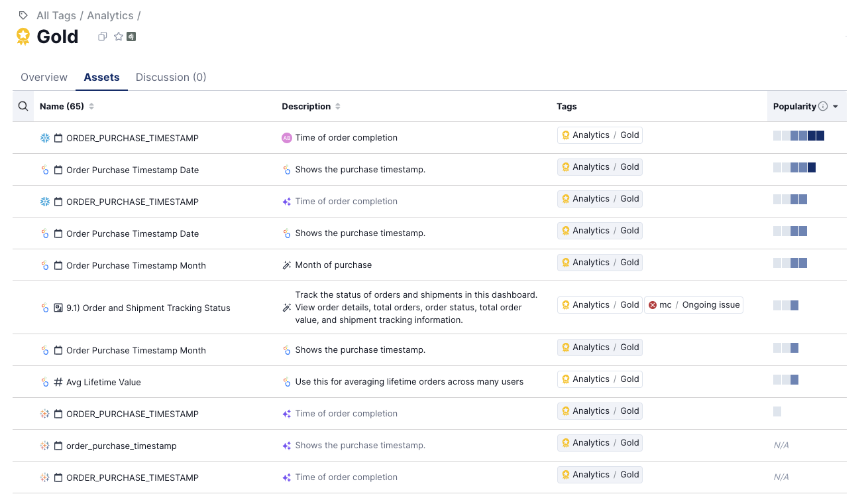Click the dashboard icon for Order and Shipment Tracking
This screenshot has height=498, width=868.
click(x=58, y=308)
